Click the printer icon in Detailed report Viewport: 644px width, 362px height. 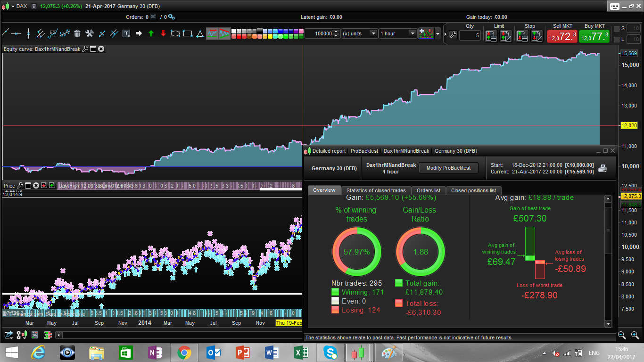point(603,168)
